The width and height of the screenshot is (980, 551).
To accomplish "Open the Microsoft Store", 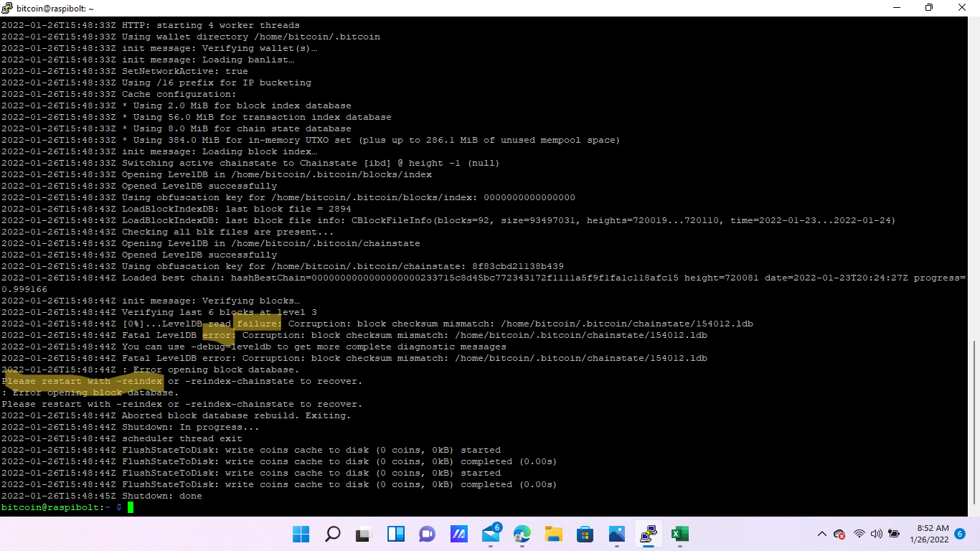I will [585, 534].
